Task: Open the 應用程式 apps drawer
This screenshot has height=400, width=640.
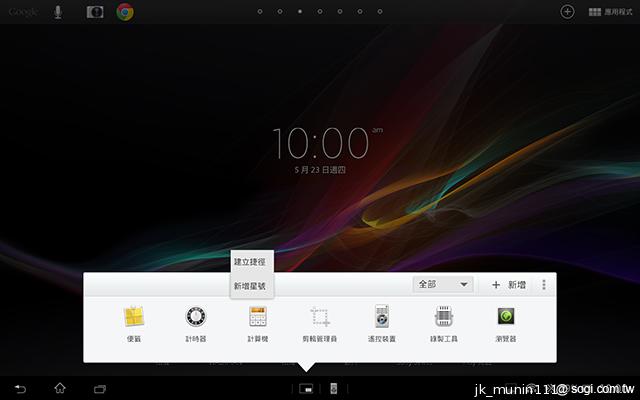Action: tap(611, 12)
